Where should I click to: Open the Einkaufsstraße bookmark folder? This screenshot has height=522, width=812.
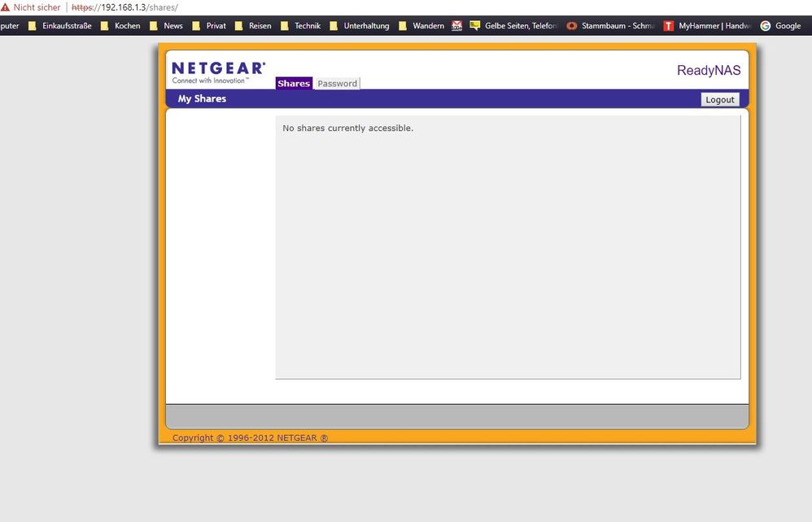[60, 25]
